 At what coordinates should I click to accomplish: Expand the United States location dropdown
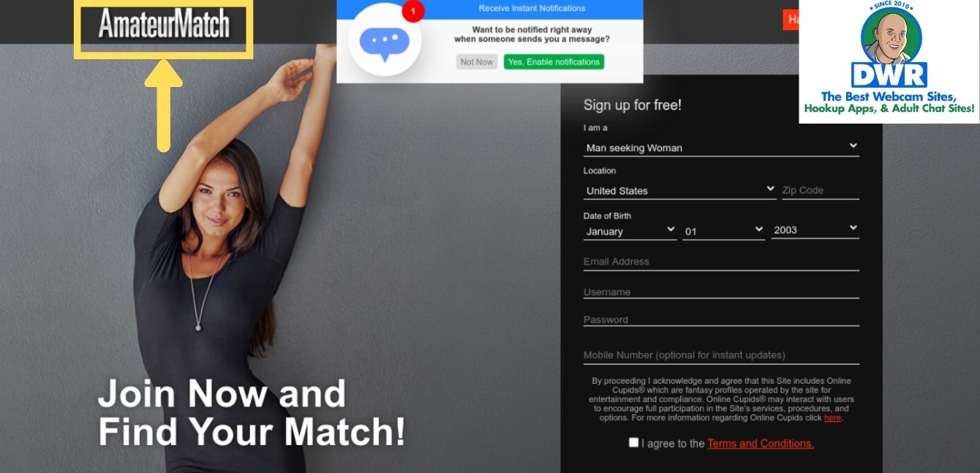click(679, 190)
